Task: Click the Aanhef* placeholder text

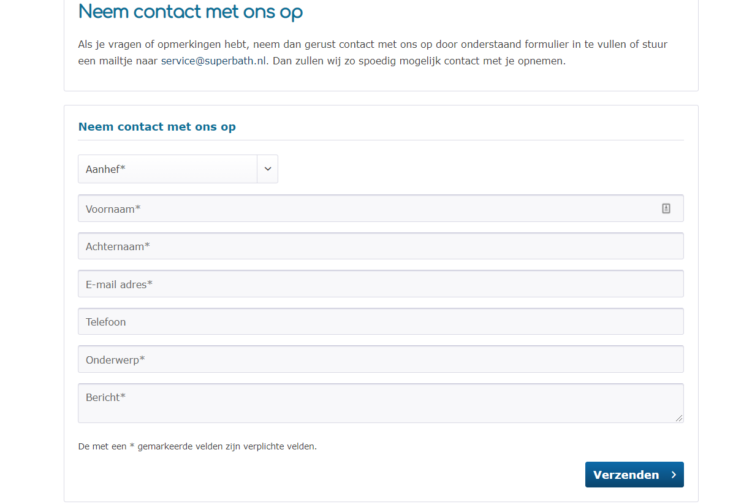Action: coord(106,169)
